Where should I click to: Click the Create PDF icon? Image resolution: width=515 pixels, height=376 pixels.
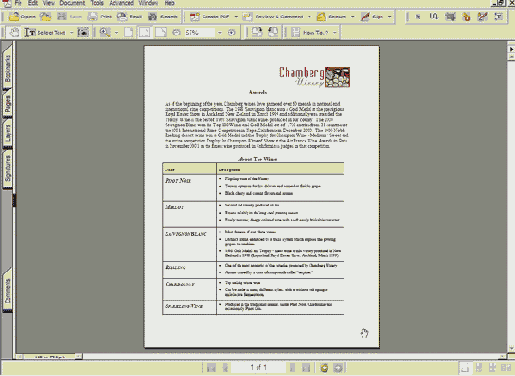(195, 16)
